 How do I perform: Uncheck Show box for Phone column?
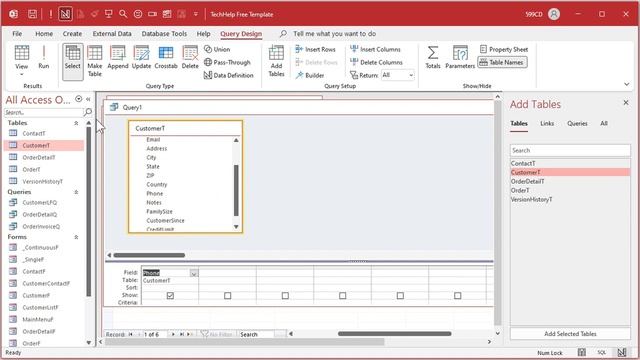170,295
